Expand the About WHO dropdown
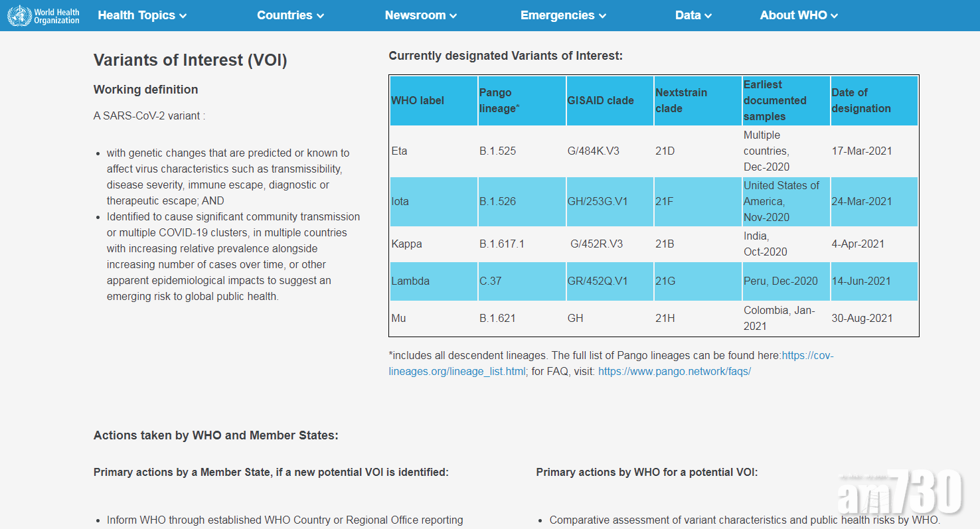The image size is (980, 529). [799, 15]
